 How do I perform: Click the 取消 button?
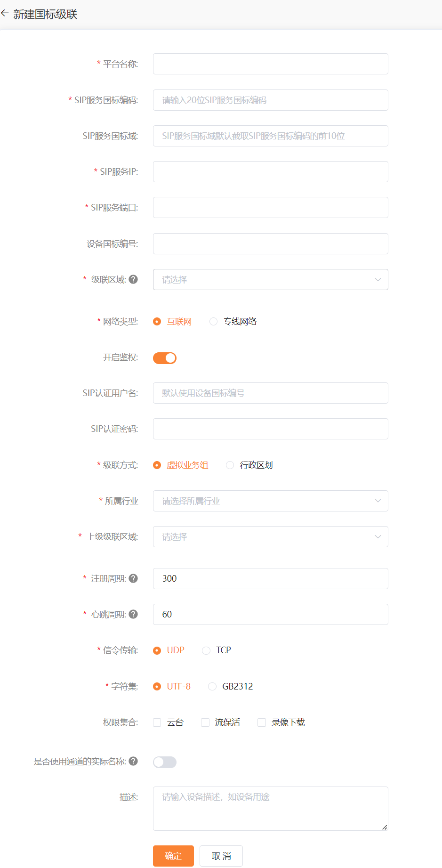pyautogui.click(x=221, y=856)
